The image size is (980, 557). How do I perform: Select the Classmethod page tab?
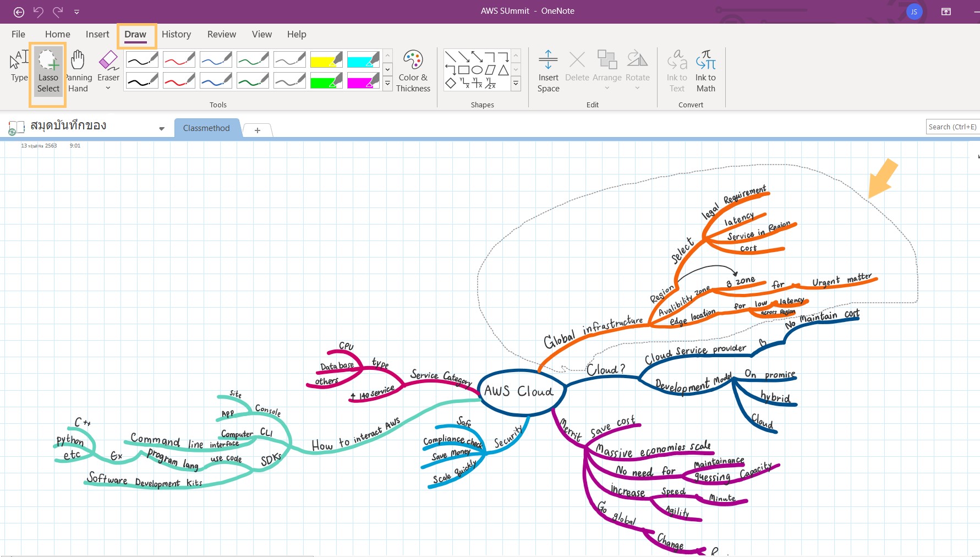206,128
